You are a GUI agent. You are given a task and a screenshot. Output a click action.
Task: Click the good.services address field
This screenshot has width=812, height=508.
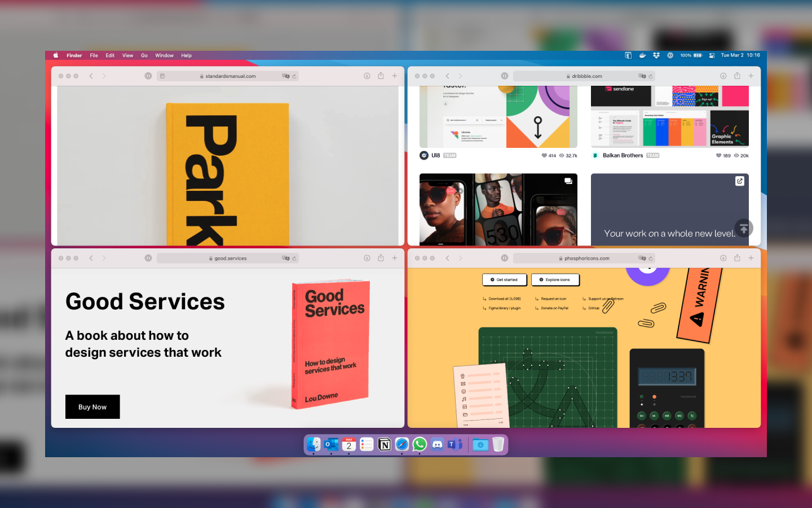(x=228, y=258)
